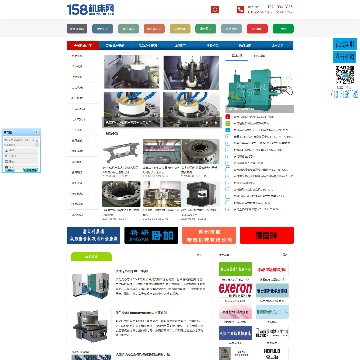
Task: Click the orange pill button in top row
Action: point(154,29)
